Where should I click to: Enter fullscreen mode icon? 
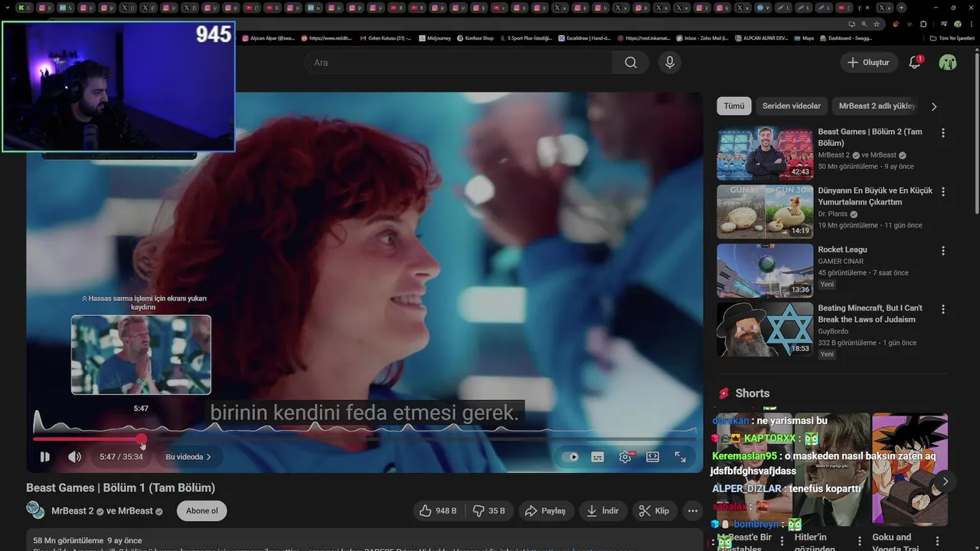pyautogui.click(x=680, y=457)
